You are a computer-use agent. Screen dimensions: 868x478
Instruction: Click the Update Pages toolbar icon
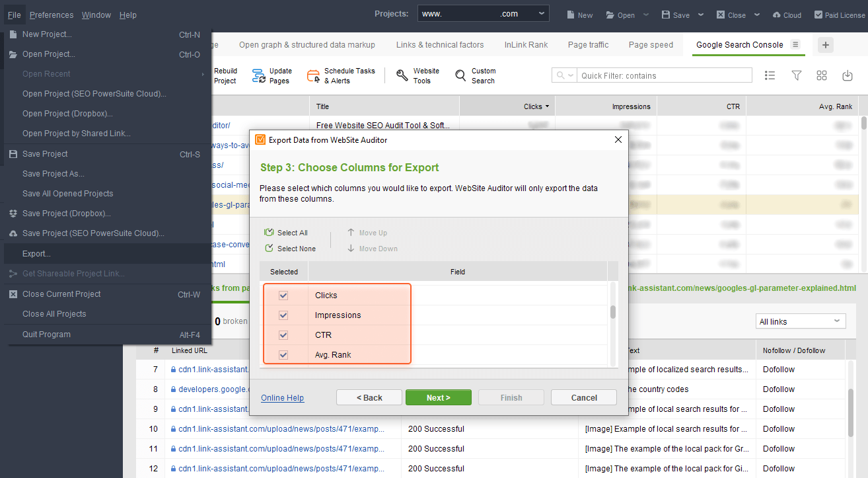pos(259,76)
